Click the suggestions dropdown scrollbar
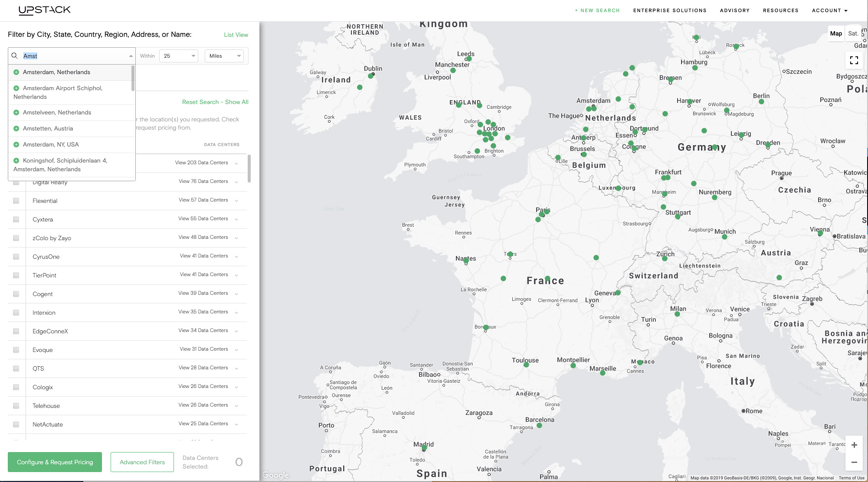 tap(133, 78)
